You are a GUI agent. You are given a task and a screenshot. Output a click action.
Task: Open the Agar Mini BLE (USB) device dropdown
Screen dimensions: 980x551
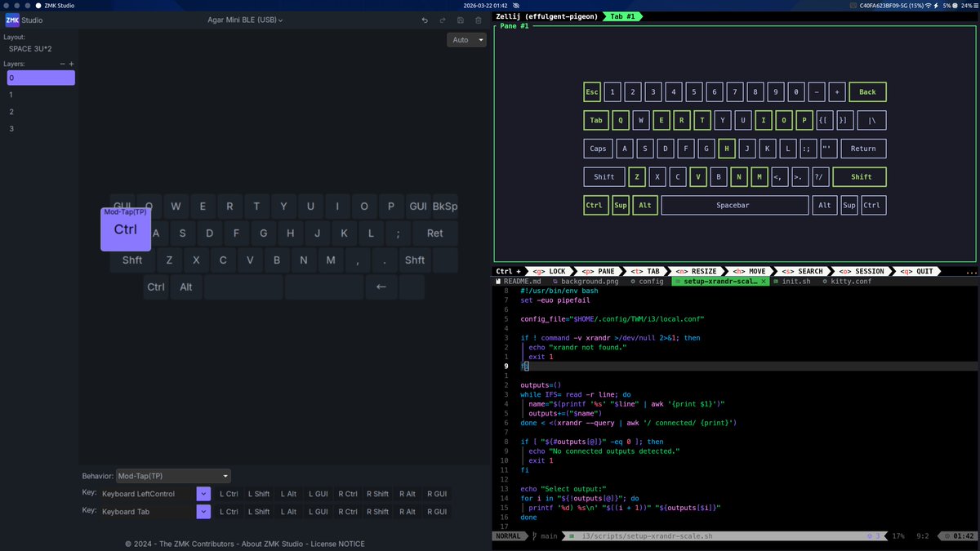[x=245, y=20]
